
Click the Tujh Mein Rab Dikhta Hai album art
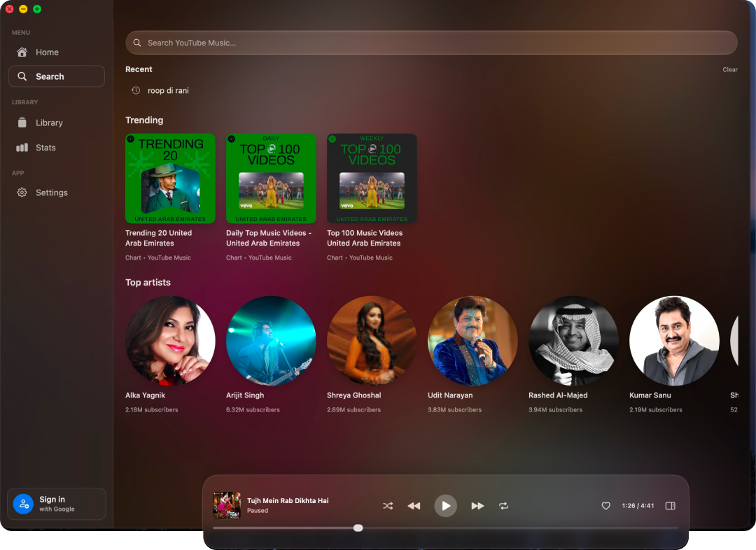(x=227, y=505)
